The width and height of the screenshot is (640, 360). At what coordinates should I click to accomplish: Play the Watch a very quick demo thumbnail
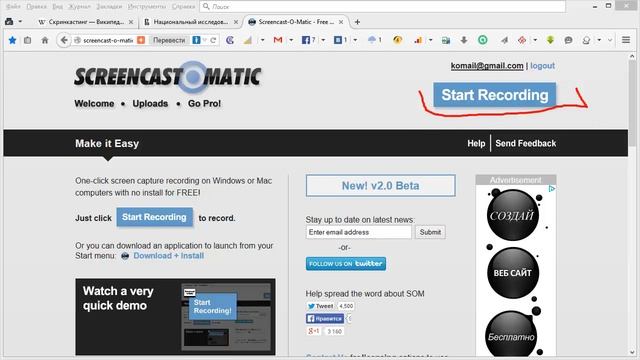(x=176, y=317)
